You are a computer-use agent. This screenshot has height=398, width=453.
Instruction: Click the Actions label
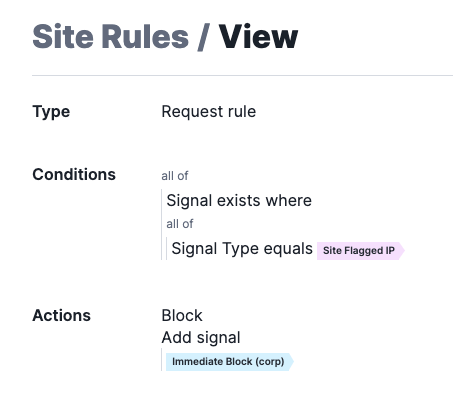(61, 315)
